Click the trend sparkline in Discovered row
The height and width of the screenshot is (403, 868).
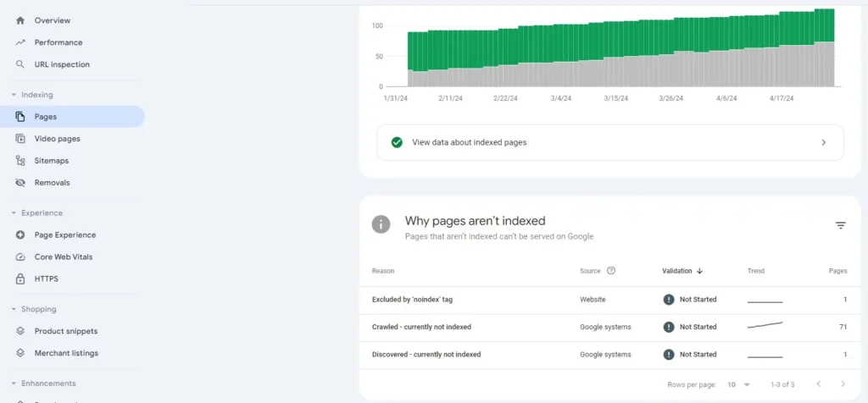pos(765,357)
